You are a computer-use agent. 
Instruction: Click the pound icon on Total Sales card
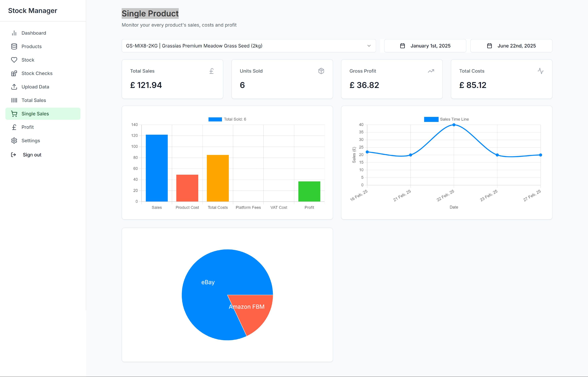[x=211, y=71]
